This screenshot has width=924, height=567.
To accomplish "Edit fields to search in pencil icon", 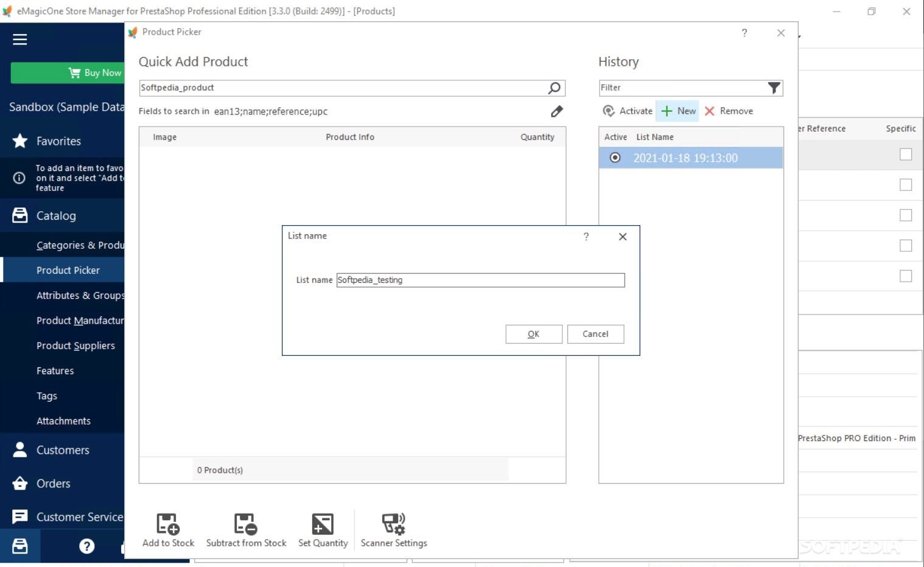I will click(557, 111).
